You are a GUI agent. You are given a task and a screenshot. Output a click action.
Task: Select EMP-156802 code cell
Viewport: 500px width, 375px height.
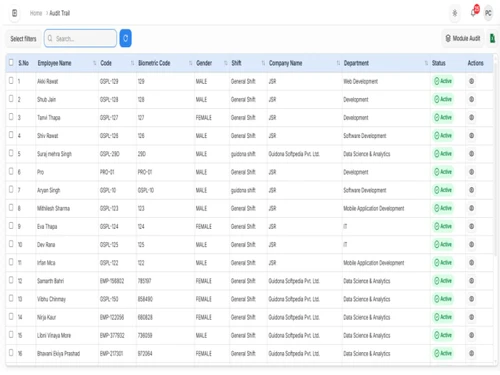[x=112, y=281]
